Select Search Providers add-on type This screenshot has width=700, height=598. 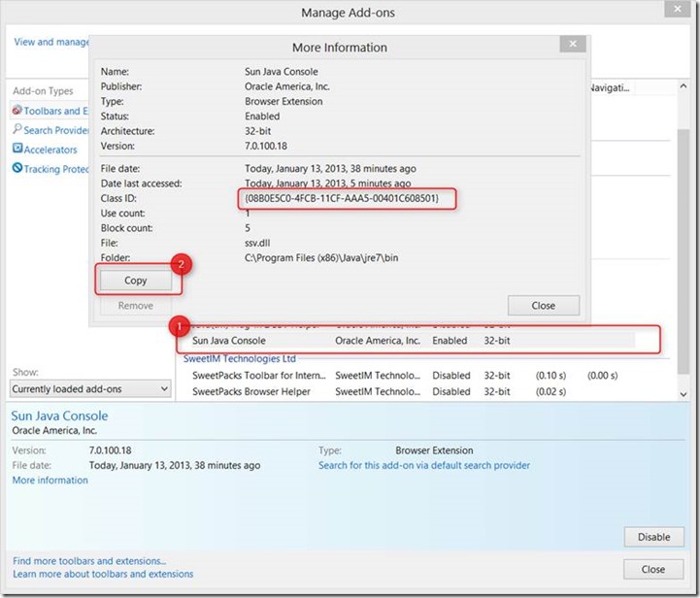(56, 130)
